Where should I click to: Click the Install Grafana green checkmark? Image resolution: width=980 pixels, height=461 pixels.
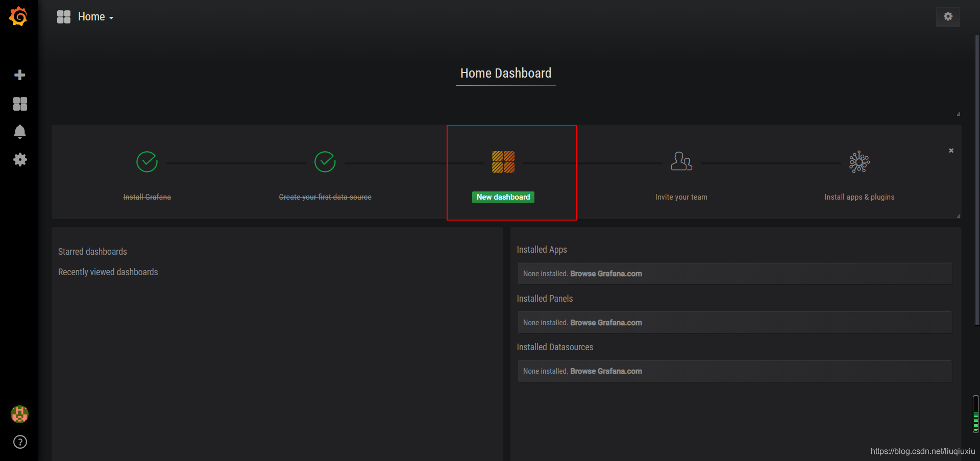tap(147, 162)
